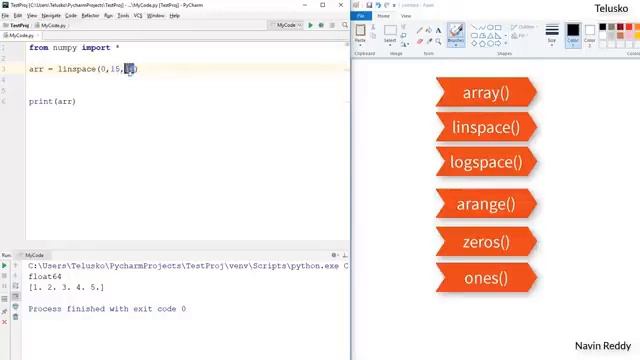The width and height of the screenshot is (640, 360).
Task: Select Color 2 box in Paint
Action: [x=590, y=35]
